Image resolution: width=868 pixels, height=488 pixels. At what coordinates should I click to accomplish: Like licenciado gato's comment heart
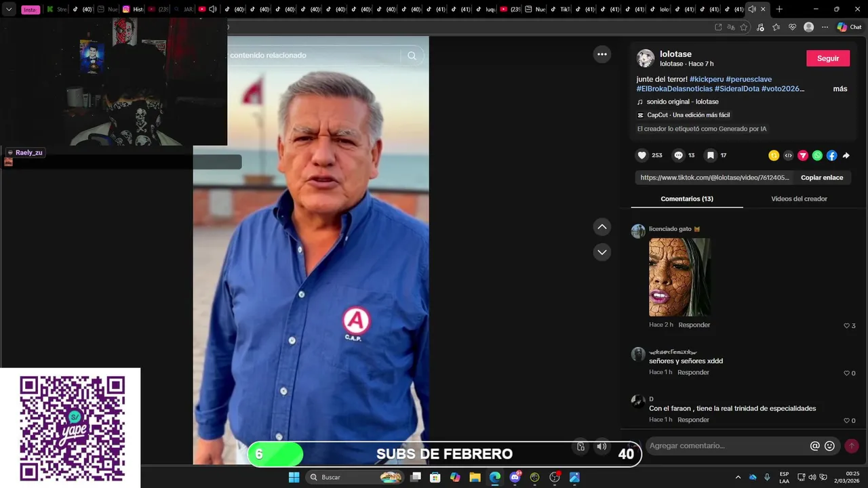846,326
